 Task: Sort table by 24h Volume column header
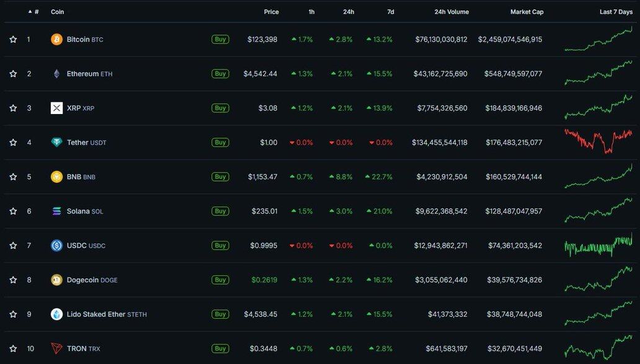(451, 12)
